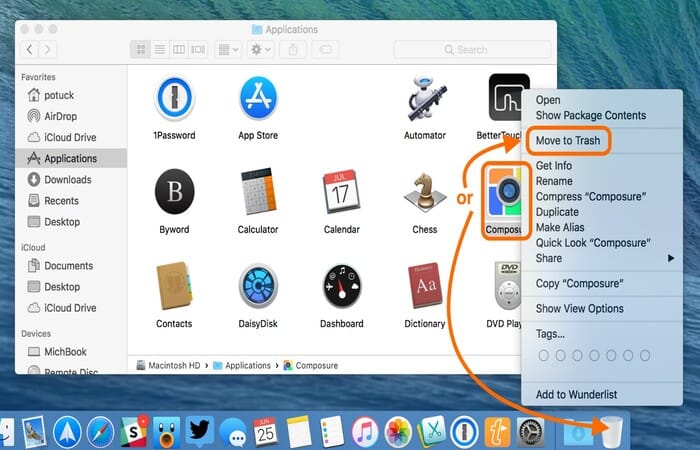Click Macintosh HD in the path bar
Viewport: 700px width, 450px height.
(x=168, y=365)
